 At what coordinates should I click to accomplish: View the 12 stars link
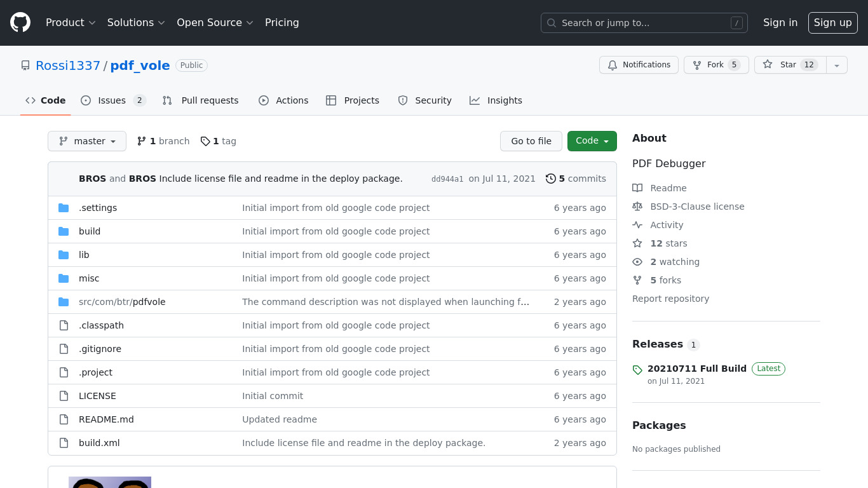pos(660,243)
